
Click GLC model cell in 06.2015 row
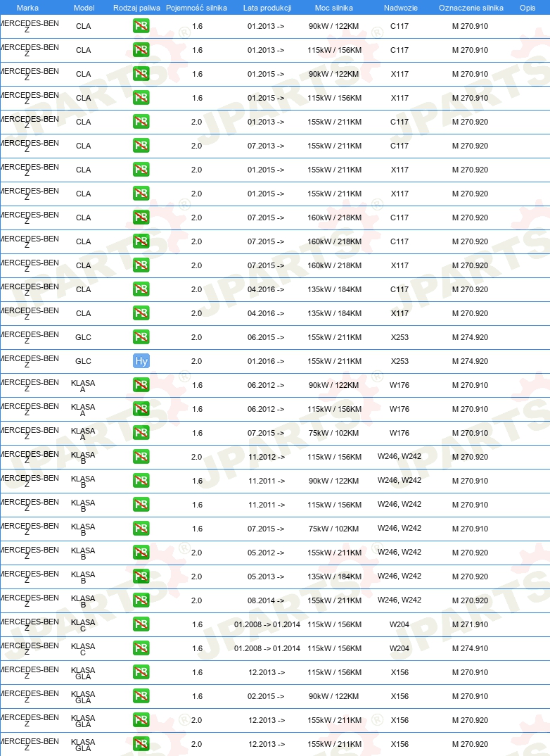click(83, 337)
